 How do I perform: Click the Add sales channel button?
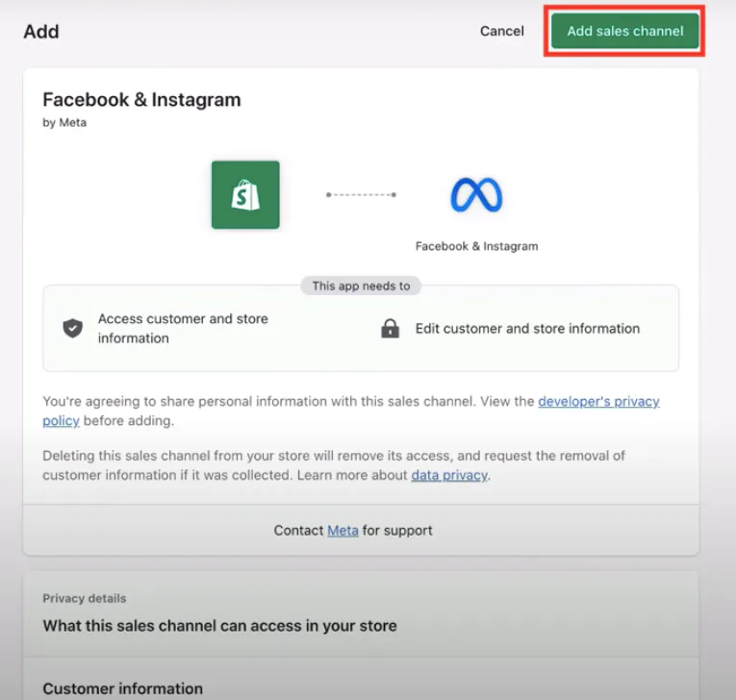624,31
